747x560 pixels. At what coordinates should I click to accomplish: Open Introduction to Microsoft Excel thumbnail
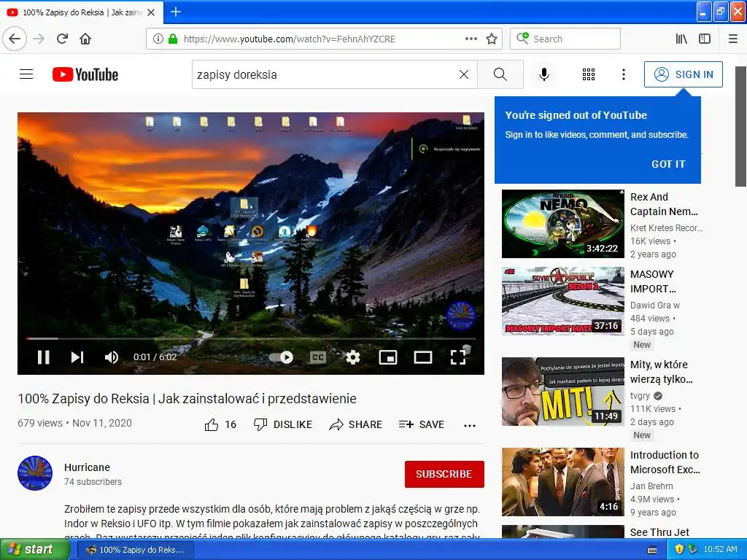562,482
